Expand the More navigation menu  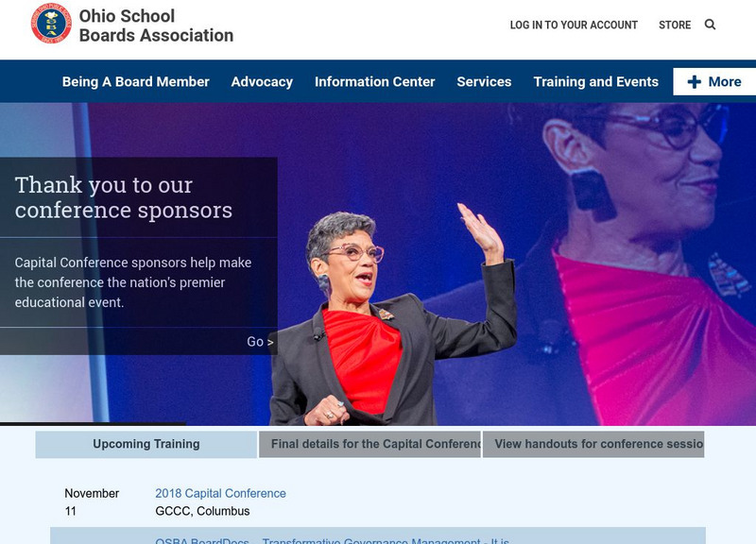click(x=714, y=81)
